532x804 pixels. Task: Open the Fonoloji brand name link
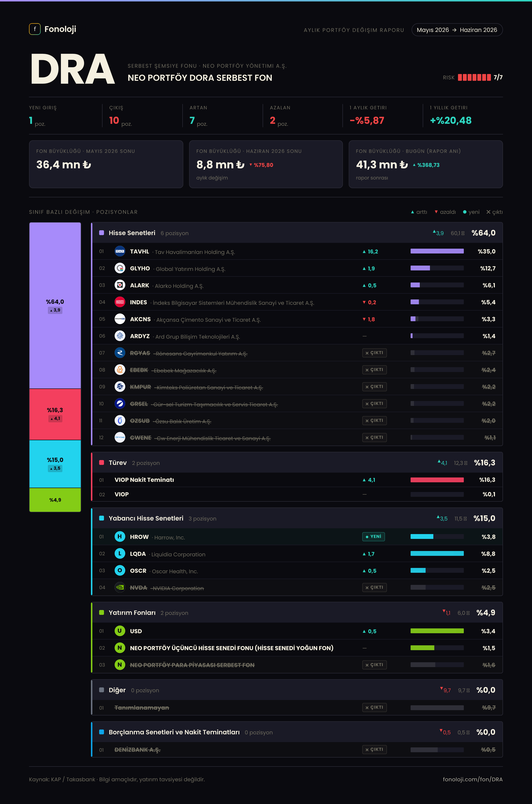point(60,29)
